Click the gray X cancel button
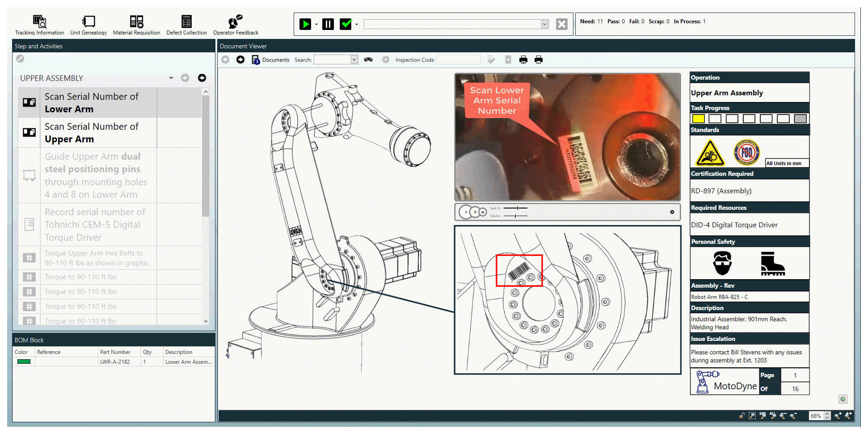The image size is (868, 434). (x=562, y=24)
